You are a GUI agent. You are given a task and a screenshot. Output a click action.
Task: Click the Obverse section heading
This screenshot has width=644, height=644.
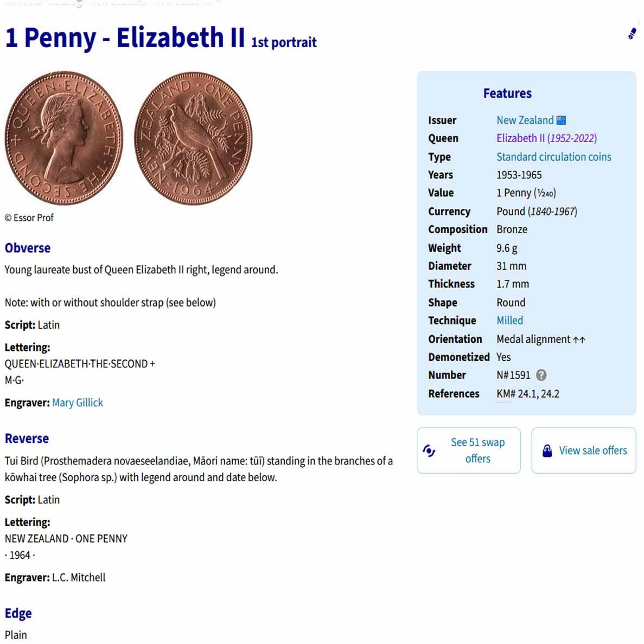click(28, 248)
